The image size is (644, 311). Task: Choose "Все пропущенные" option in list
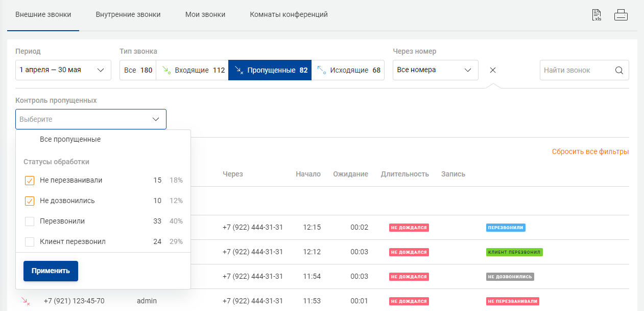70,139
